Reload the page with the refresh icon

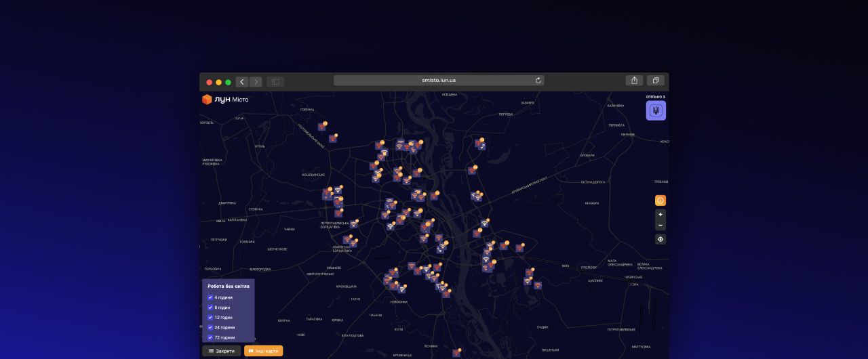(538, 81)
